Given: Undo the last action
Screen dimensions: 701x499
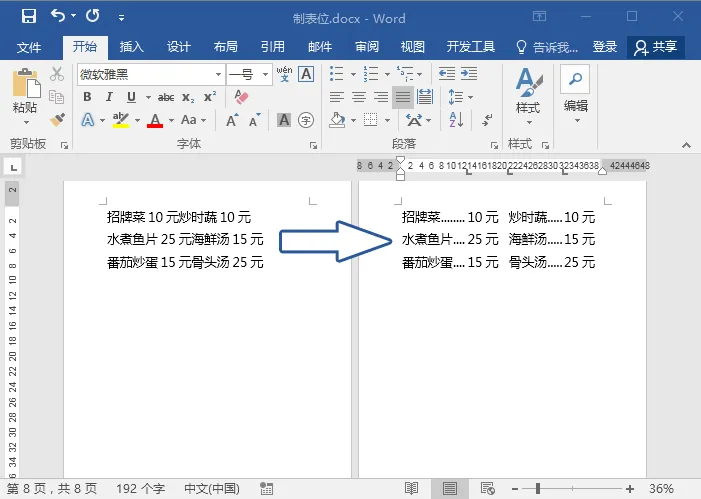Looking at the screenshot, I should pos(58,16).
